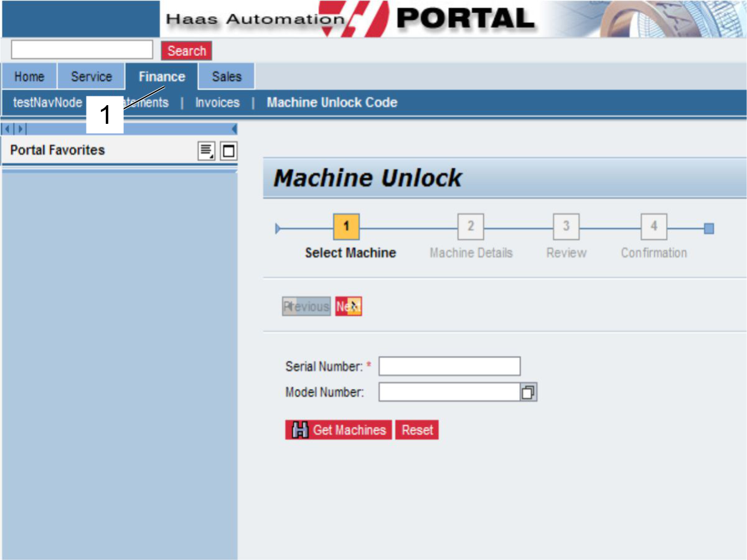Focus the portal search input field

pyautogui.click(x=82, y=50)
